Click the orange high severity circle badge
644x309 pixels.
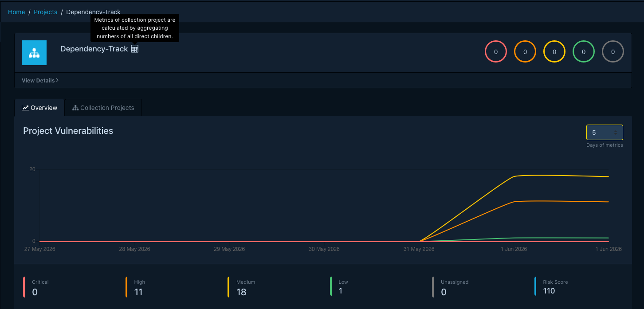tap(525, 51)
